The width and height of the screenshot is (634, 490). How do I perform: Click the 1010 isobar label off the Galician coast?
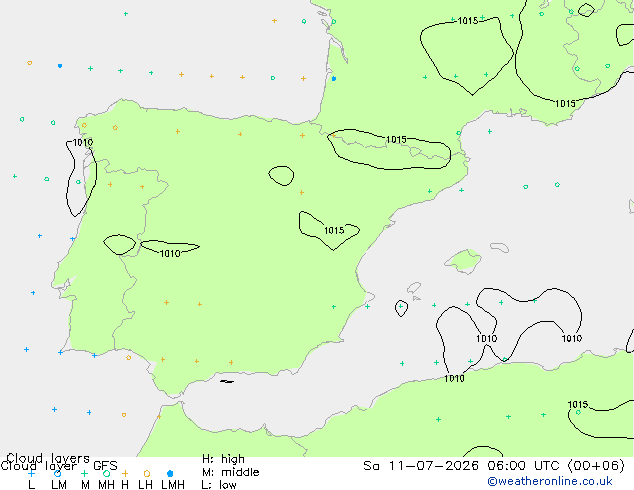(83, 142)
